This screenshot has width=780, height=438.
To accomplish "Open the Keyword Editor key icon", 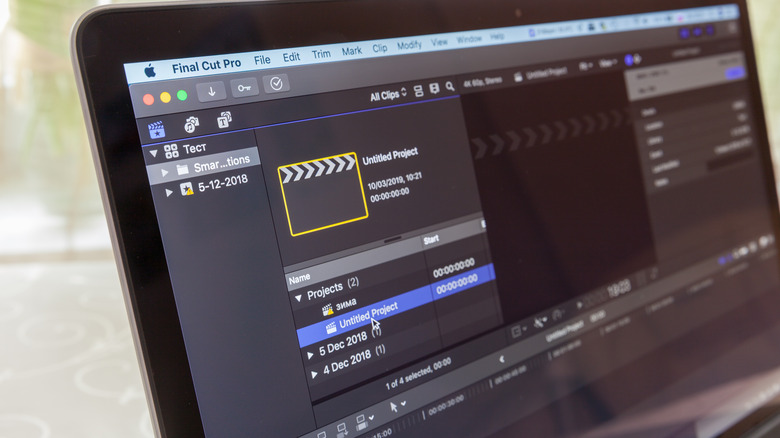I will tap(244, 88).
